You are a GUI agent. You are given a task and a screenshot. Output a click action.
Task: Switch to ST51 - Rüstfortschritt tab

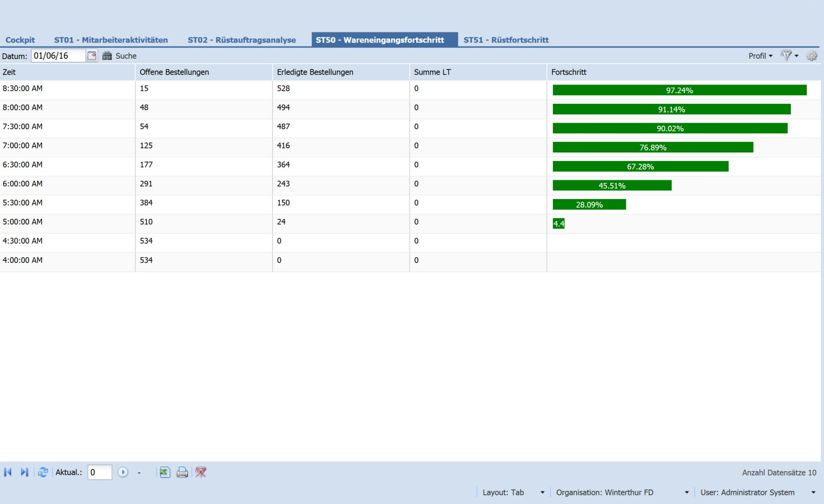(506, 40)
